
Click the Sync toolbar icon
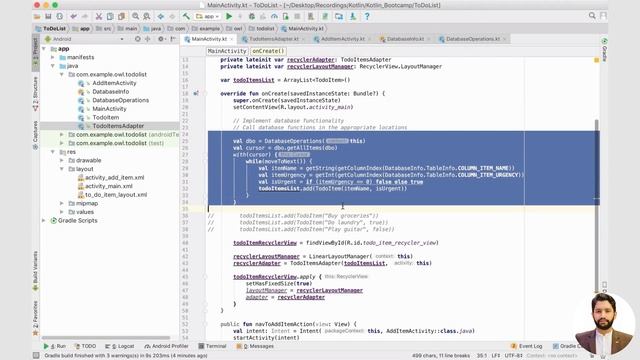pyautogui.click(x=60, y=16)
